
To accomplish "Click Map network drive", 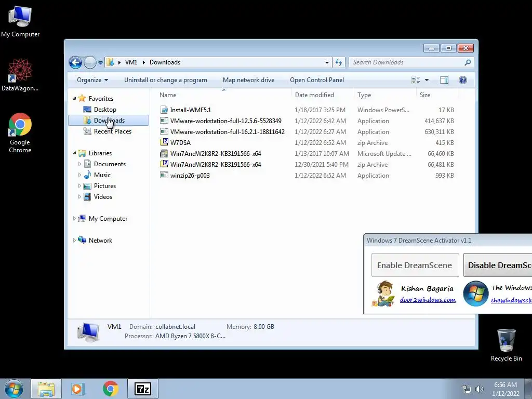I will tap(249, 80).
